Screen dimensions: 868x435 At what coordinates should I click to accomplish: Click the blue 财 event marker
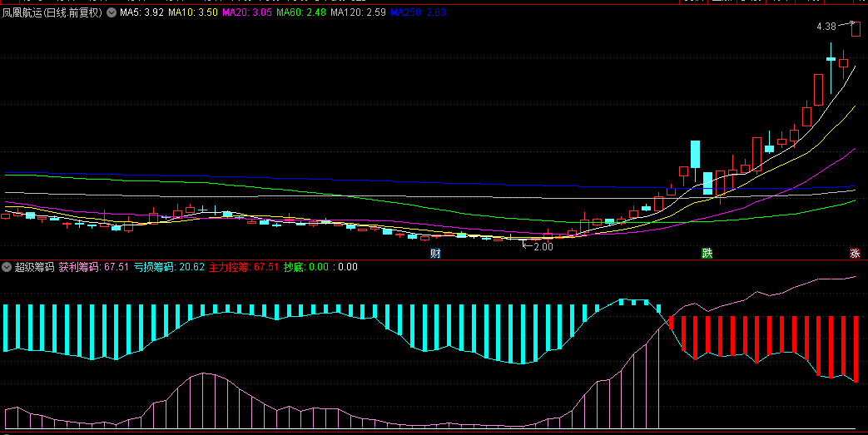[434, 253]
